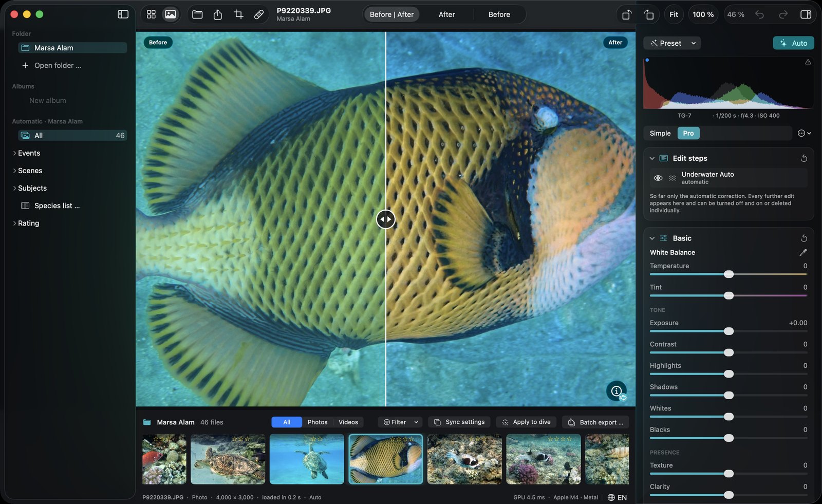Toggle the left sidebar panel icon

(x=123, y=14)
